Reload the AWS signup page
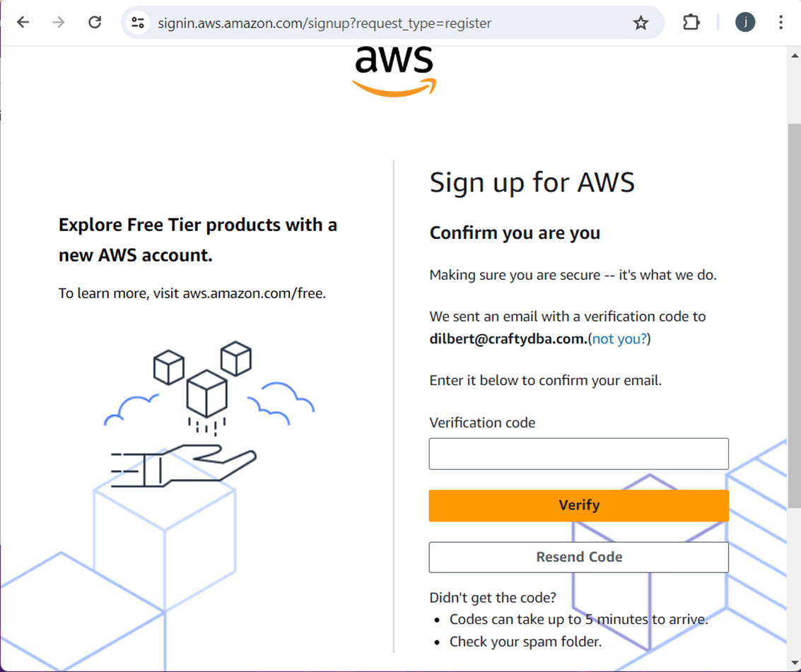Viewport: 801px width, 672px height. (95, 23)
